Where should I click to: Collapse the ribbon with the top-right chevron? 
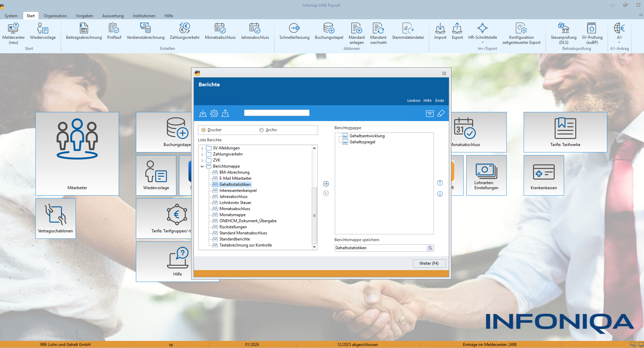point(641,15)
